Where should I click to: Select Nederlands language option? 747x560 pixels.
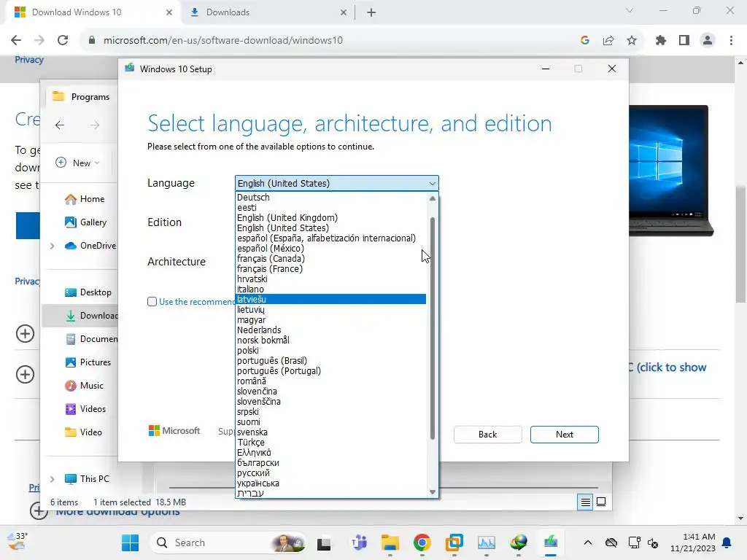(x=330, y=330)
